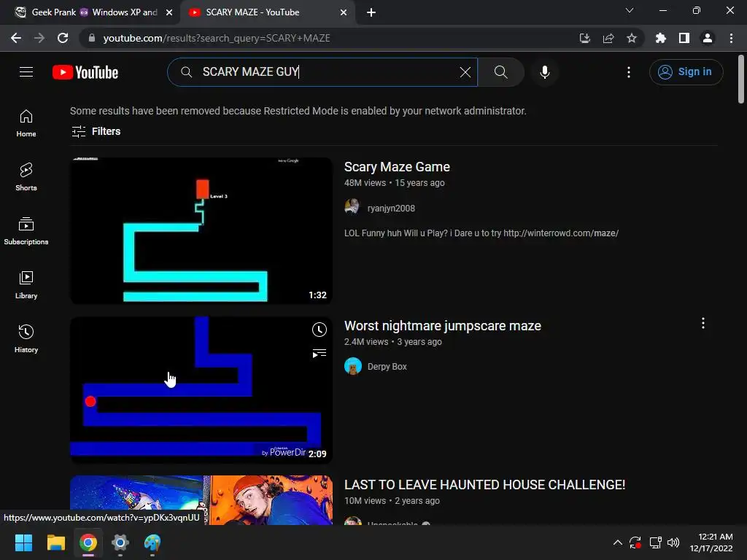
Task: Open the Windows Start menu
Action: point(23,542)
